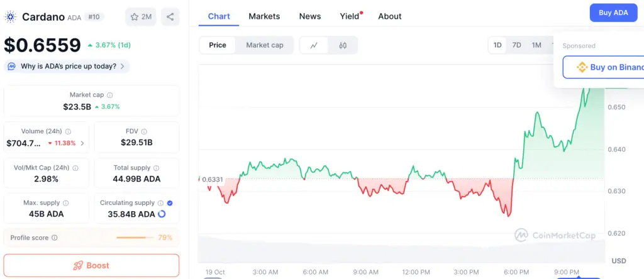Click the Profile score info icon
Image resolution: width=644 pixels, height=279 pixels.
(55, 238)
